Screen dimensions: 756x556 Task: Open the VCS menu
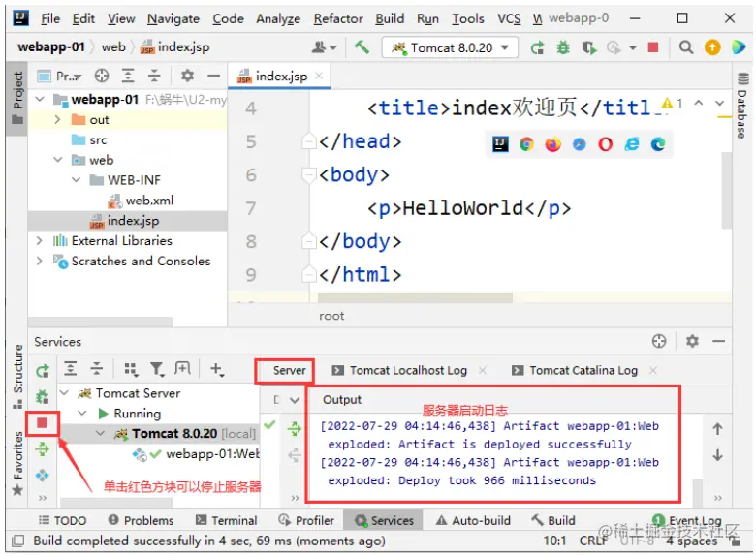[x=509, y=18]
